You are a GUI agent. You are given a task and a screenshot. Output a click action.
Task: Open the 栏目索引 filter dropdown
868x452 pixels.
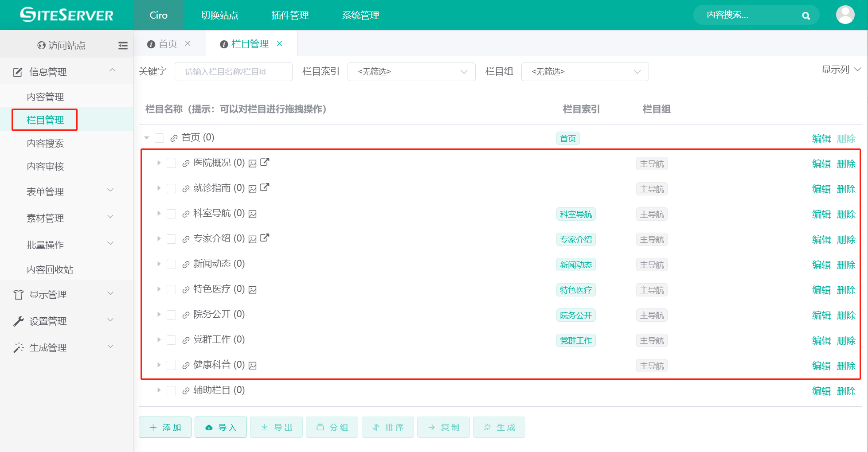tap(411, 72)
